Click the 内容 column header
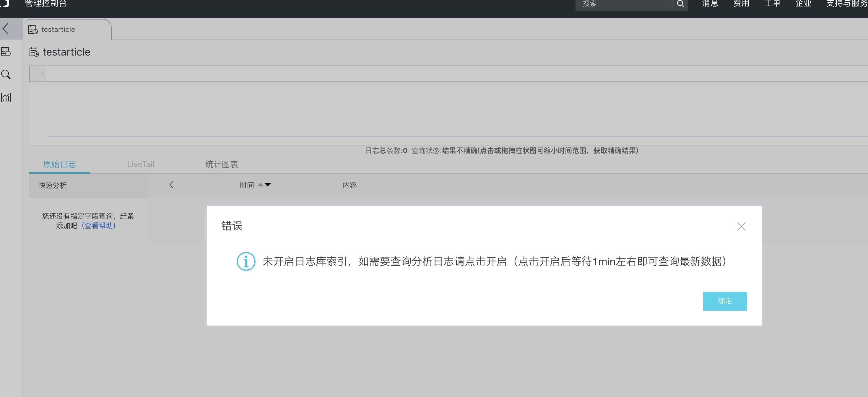Image resolution: width=868 pixels, height=397 pixels. [x=350, y=185]
